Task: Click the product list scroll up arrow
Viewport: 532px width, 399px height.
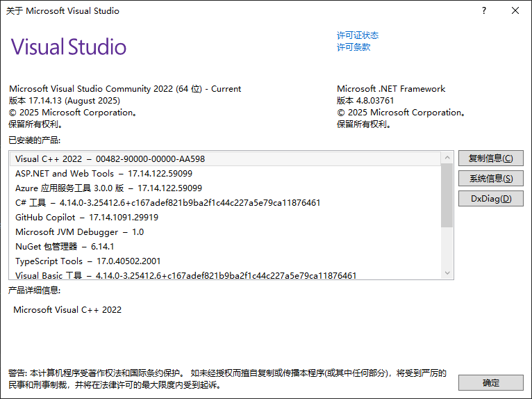Action: click(447, 158)
